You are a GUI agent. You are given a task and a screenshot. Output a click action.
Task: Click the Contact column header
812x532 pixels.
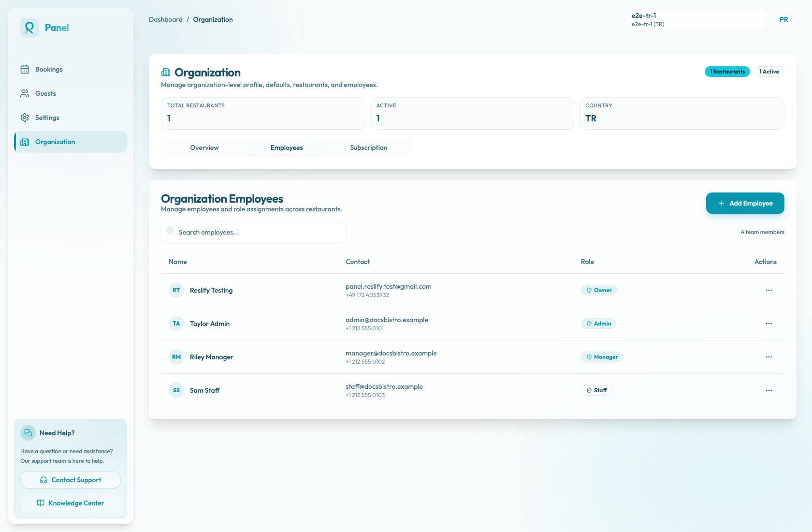point(358,262)
